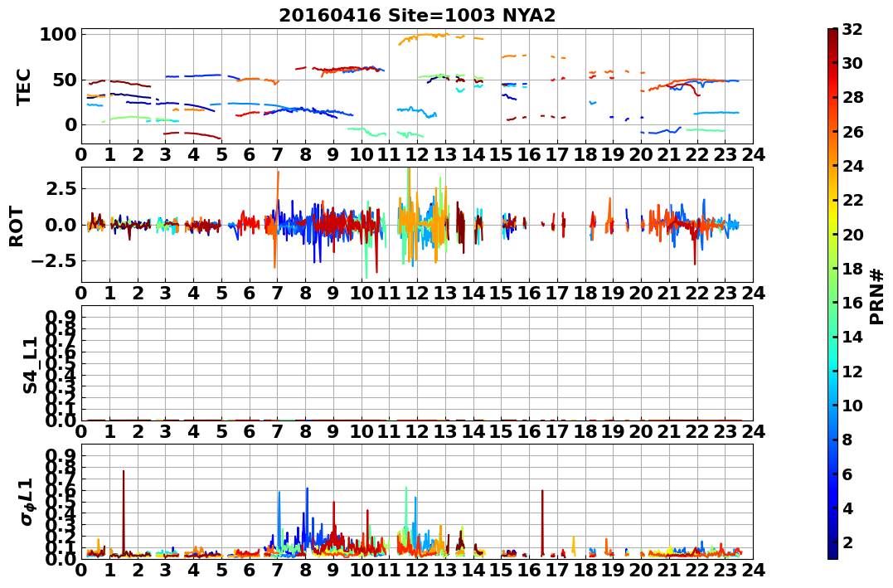Select the TEC y-axis label
This screenshot has width=893, height=588.
(x=23, y=87)
